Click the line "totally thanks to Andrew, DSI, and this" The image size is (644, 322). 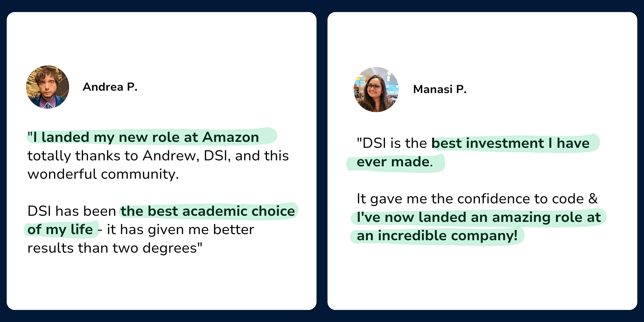pos(158,156)
